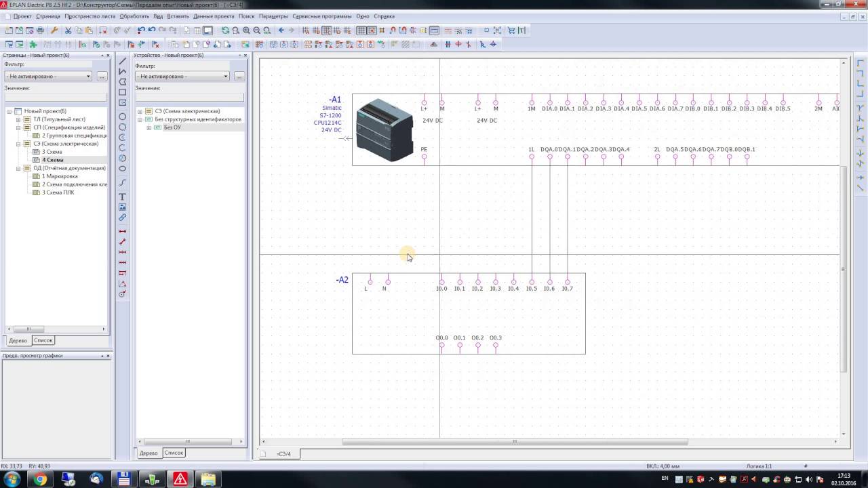Click the =СЭ/4 page tab
Image resolution: width=868 pixels, height=488 pixels.
point(283,453)
